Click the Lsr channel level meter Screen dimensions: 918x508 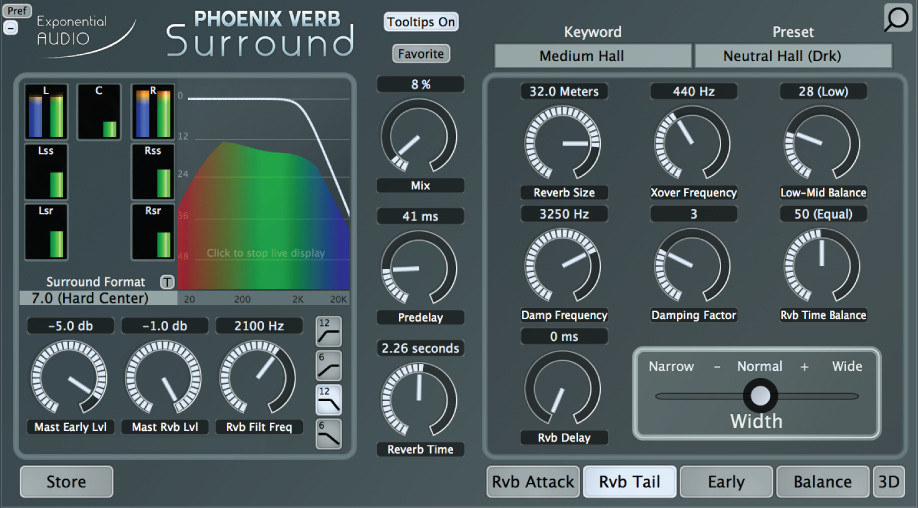click(x=46, y=232)
